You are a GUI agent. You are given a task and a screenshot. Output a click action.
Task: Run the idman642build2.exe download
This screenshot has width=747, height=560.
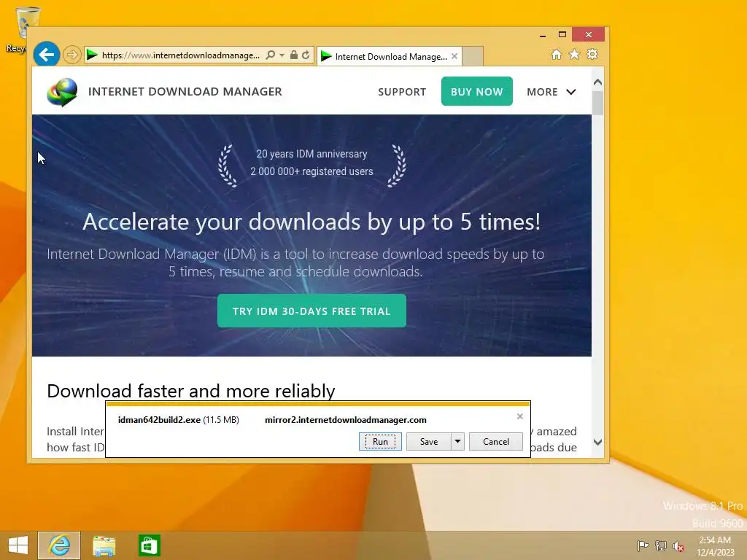point(380,441)
